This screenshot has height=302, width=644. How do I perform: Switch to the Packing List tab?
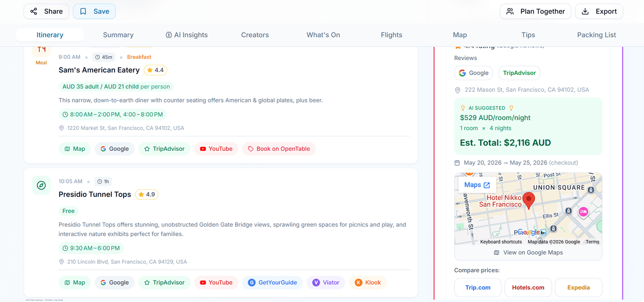click(596, 35)
